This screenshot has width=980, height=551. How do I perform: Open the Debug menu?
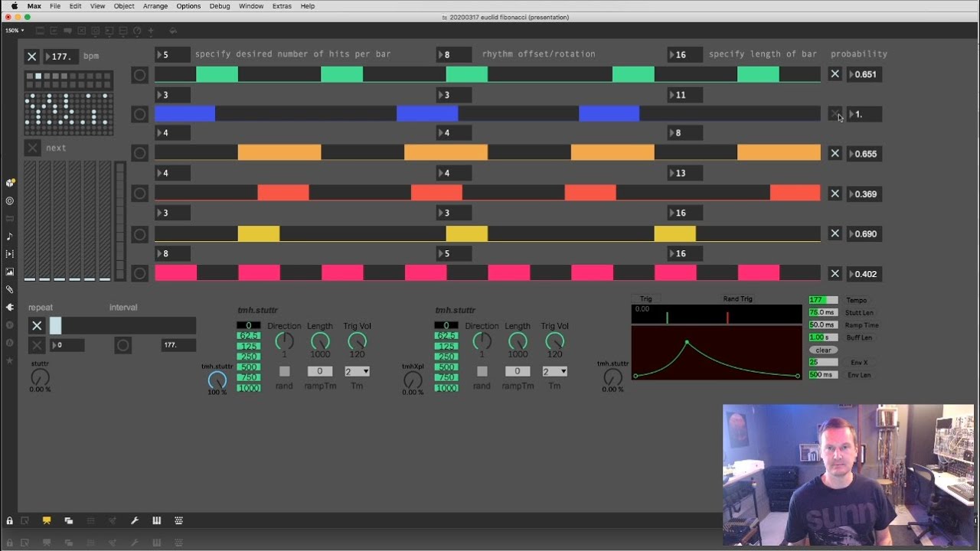click(x=220, y=6)
